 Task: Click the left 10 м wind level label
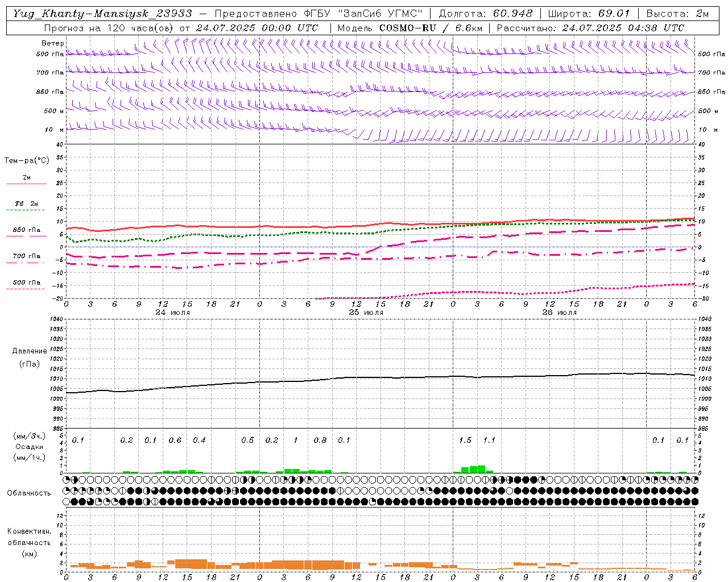click(55, 130)
